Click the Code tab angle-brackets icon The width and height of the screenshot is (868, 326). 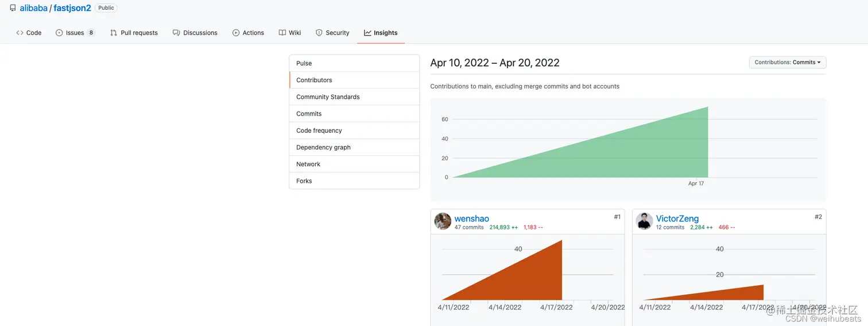pos(20,33)
